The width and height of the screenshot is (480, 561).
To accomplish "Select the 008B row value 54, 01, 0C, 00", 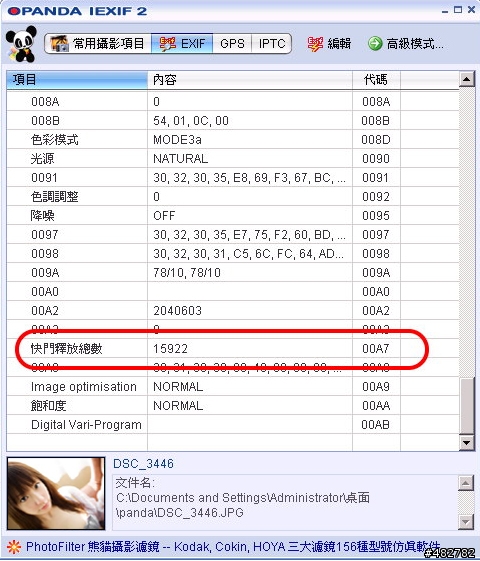I will click(191, 121).
